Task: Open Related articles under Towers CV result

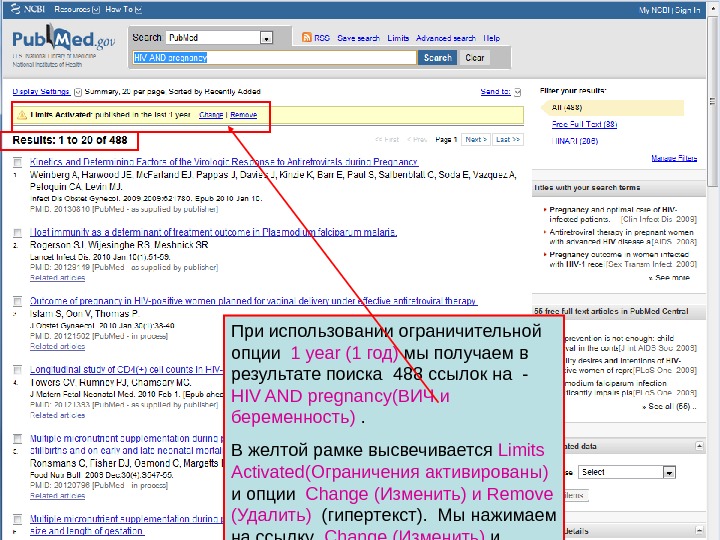Action: click(x=57, y=415)
